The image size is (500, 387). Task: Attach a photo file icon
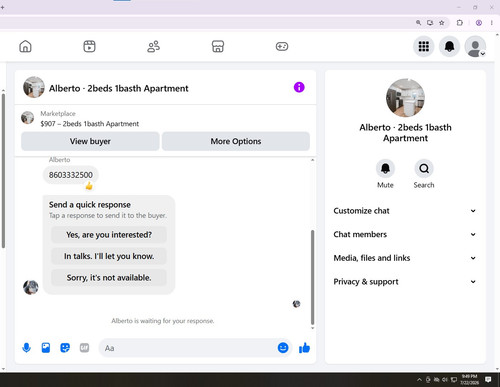tap(46, 348)
